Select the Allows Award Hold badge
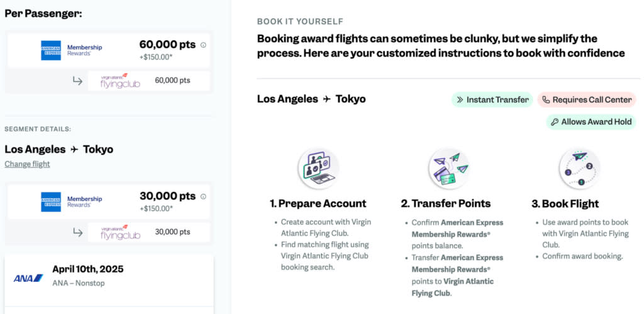644x314 pixels. 591,122
